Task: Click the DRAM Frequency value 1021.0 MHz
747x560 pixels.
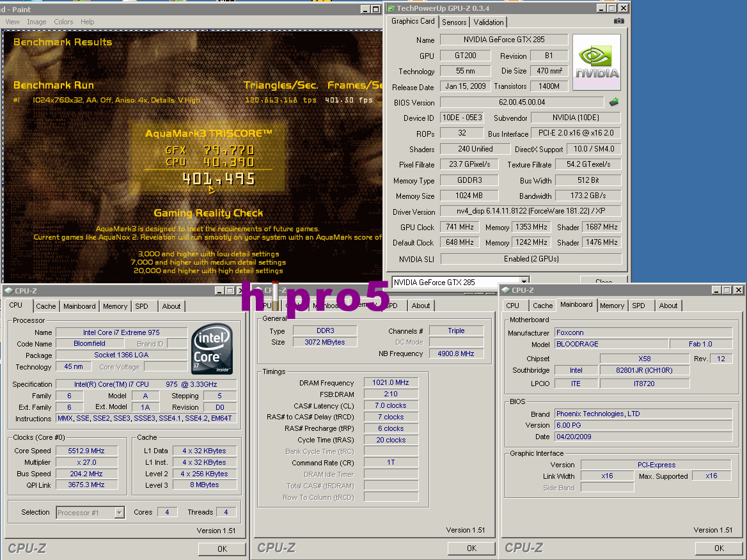Action: point(391,382)
